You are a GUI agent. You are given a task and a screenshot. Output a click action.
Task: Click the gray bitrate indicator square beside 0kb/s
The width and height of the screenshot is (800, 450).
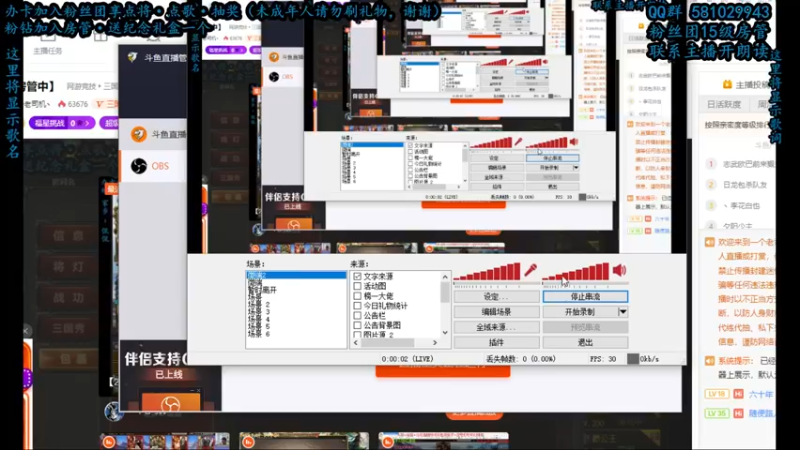tap(633, 359)
